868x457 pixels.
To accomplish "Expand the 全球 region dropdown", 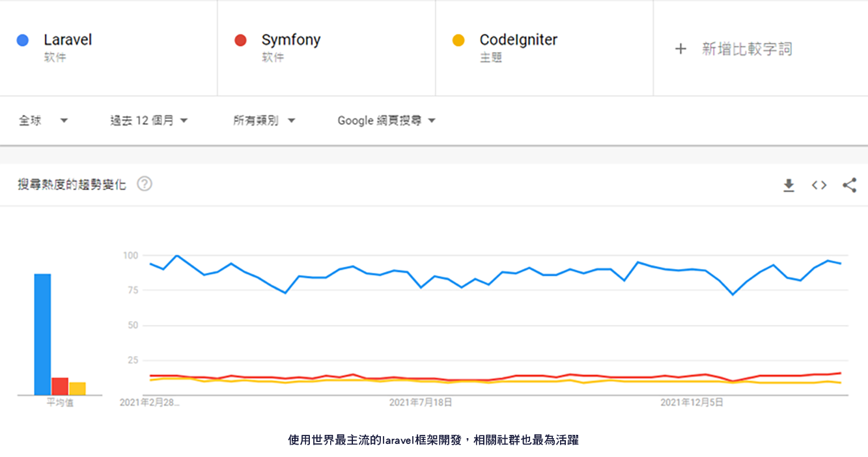I will point(43,120).
